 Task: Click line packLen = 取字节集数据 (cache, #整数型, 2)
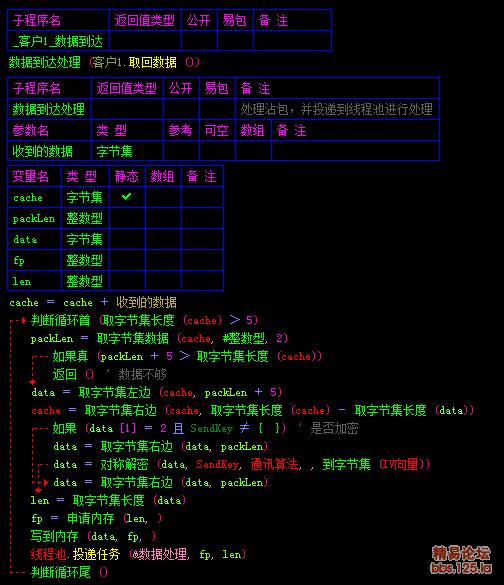tap(159, 338)
